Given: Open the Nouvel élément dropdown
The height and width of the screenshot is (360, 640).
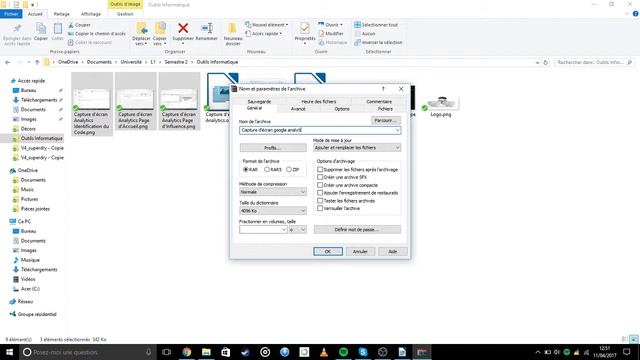Looking at the screenshot, I should point(267,25).
